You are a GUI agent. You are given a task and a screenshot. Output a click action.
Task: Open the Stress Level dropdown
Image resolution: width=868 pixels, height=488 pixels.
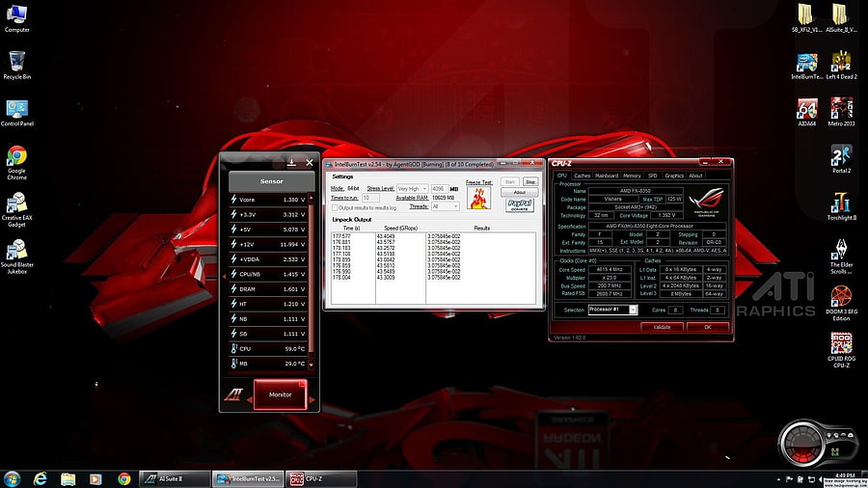click(412, 189)
